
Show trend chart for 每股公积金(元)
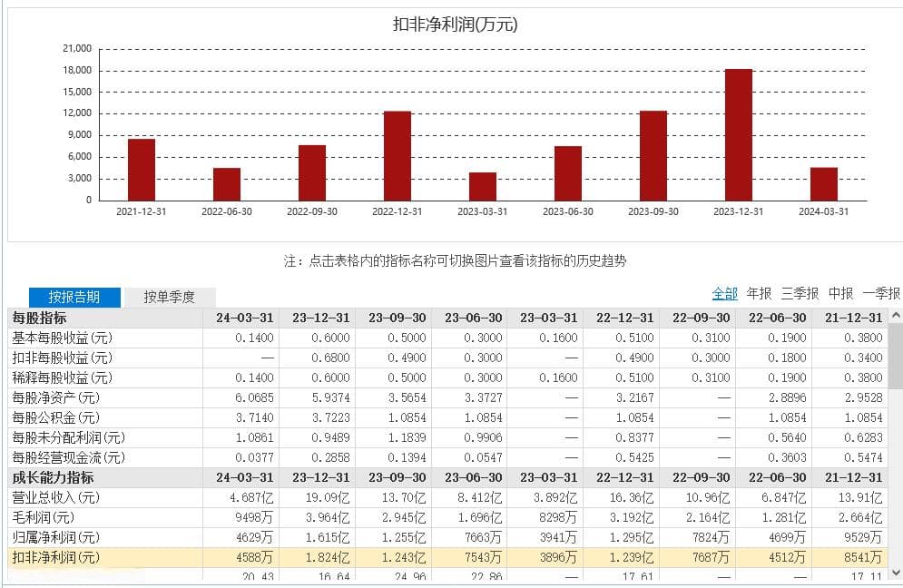[56, 418]
